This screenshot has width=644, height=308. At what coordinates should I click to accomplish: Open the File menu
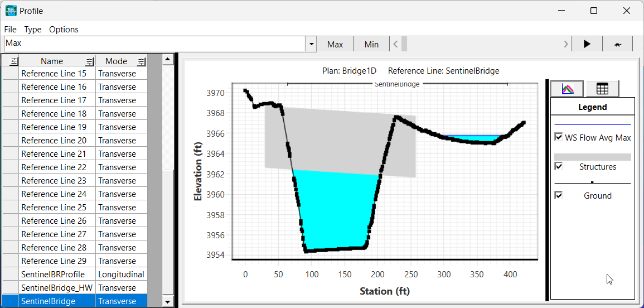tap(11, 30)
